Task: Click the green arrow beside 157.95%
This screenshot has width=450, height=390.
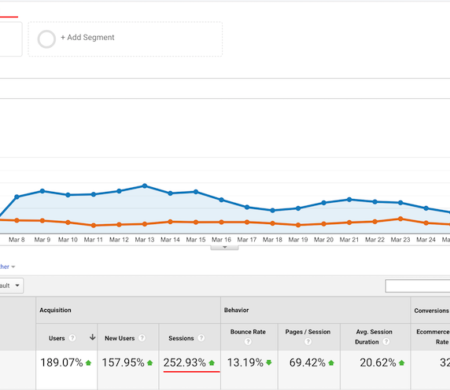Action: tap(150, 363)
